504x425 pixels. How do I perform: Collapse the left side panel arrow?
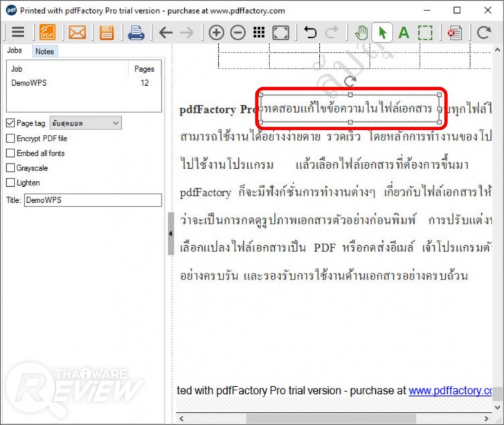pos(171,234)
